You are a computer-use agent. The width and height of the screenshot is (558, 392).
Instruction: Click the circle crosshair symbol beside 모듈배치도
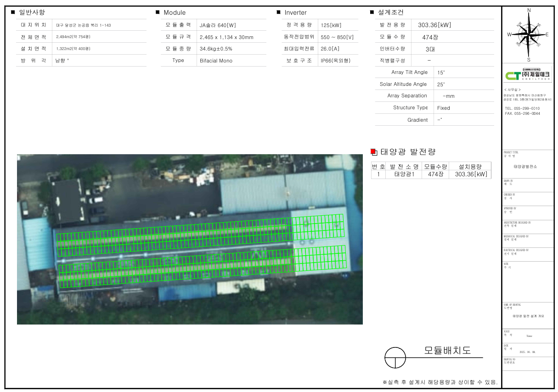[395, 358]
